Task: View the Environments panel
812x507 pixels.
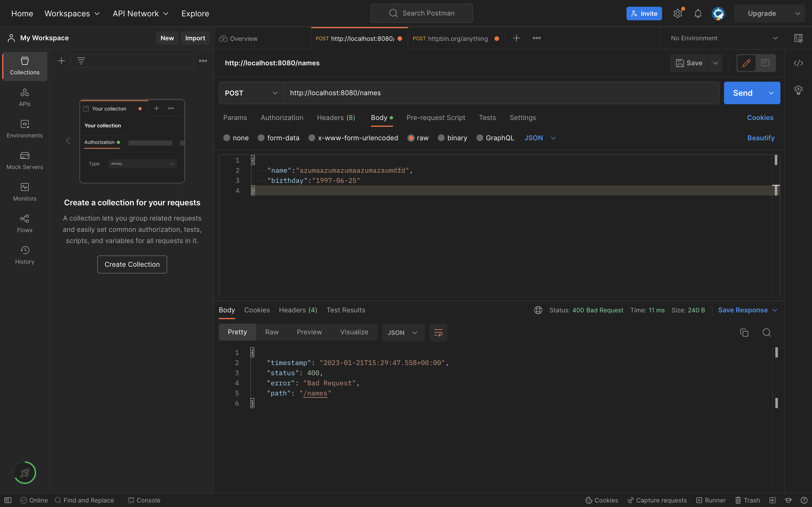Action: 25,129
